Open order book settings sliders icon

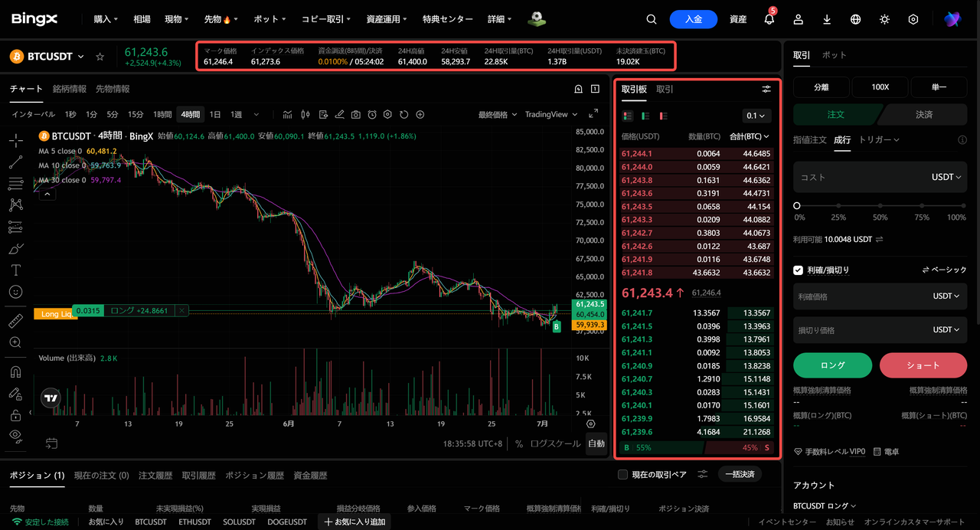click(766, 90)
